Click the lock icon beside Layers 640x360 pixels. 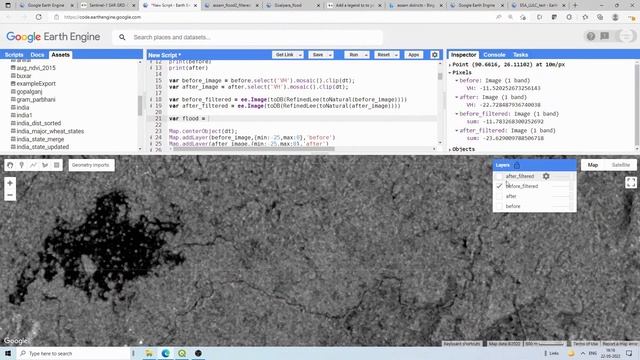point(517,165)
